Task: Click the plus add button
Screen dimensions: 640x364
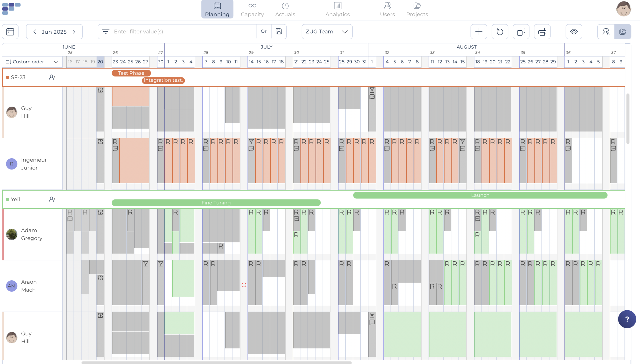Action: click(478, 31)
